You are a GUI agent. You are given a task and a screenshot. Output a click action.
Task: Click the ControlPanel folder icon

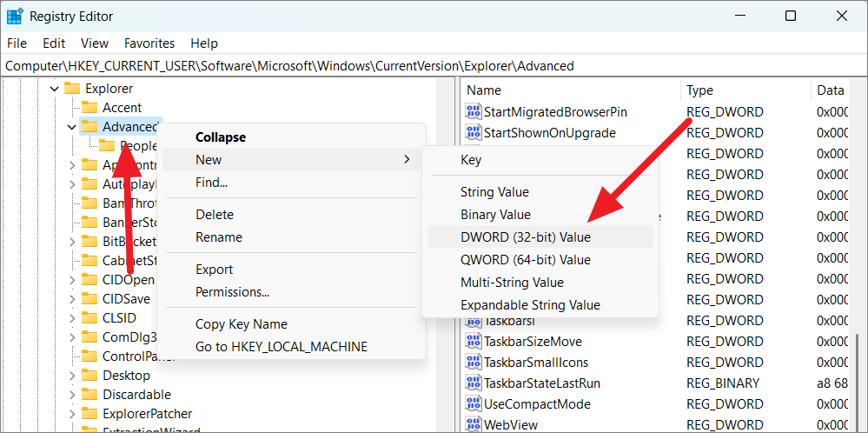(x=89, y=356)
